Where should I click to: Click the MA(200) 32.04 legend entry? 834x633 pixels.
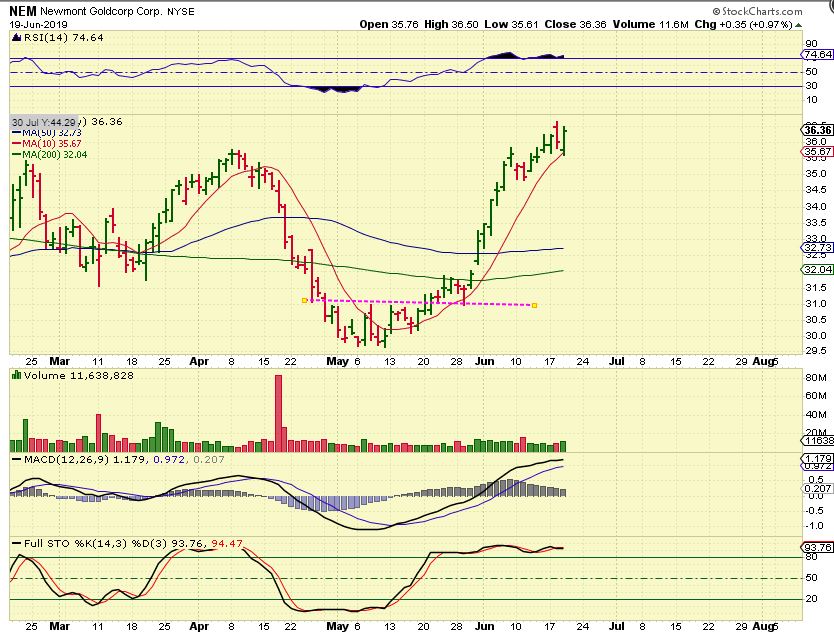click(x=49, y=155)
